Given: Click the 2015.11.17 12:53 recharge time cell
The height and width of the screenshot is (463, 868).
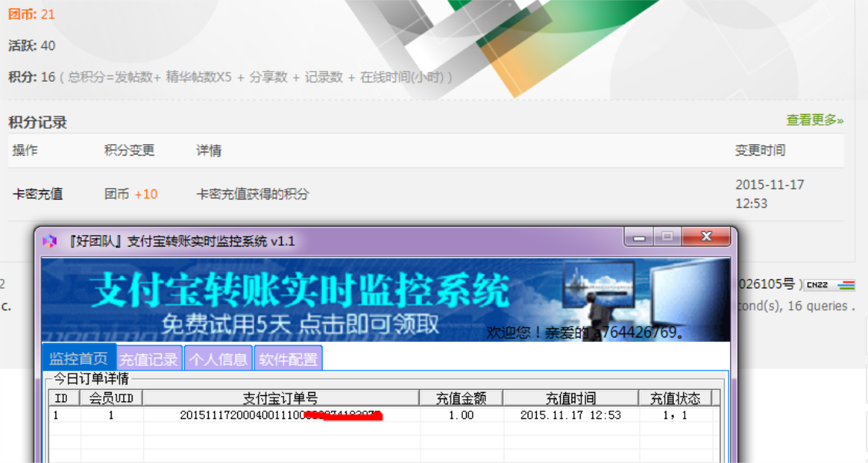Looking at the screenshot, I should point(571,414).
